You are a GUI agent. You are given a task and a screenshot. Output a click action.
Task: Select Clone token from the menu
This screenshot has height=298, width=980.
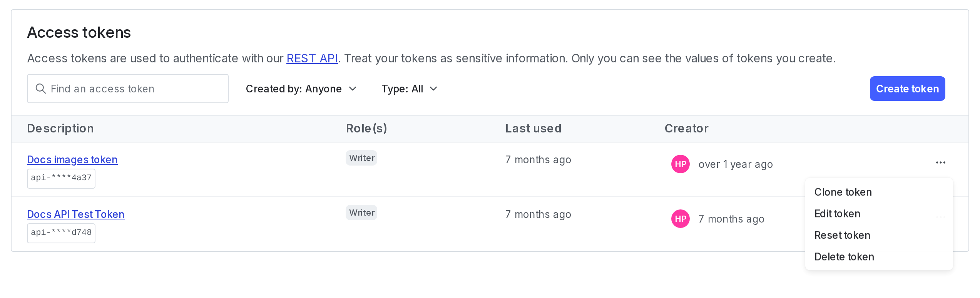click(843, 192)
